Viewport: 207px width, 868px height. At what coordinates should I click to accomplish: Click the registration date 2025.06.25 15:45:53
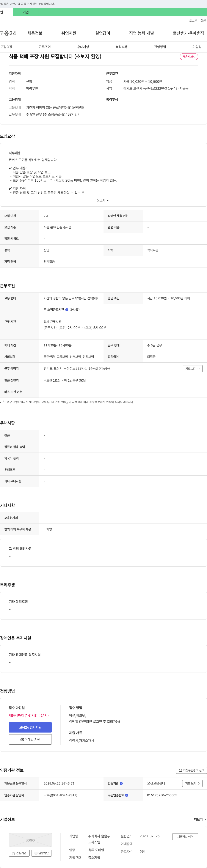click(x=59, y=783)
